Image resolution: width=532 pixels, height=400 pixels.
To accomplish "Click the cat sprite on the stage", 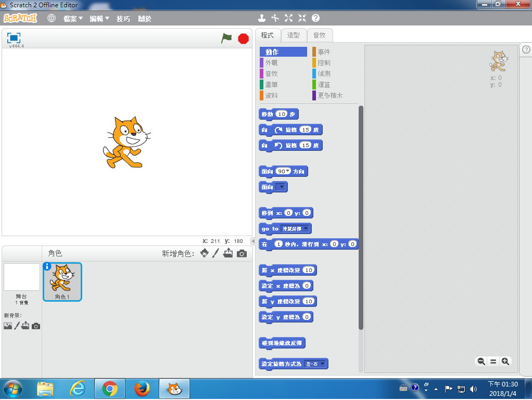I will (x=126, y=143).
